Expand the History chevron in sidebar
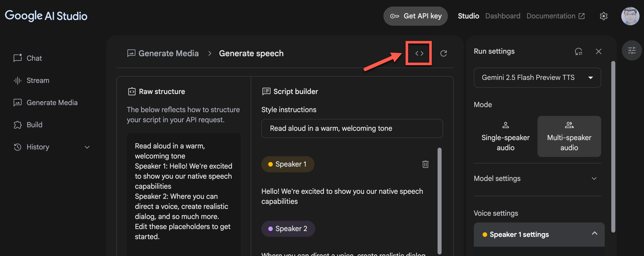This screenshot has height=256, width=644. pos(87,147)
